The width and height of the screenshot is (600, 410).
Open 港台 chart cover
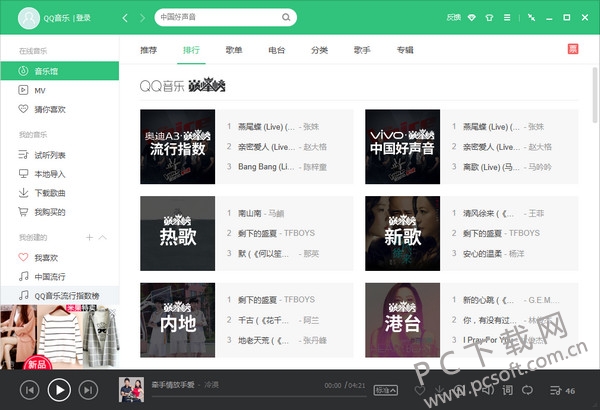pos(403,320)
